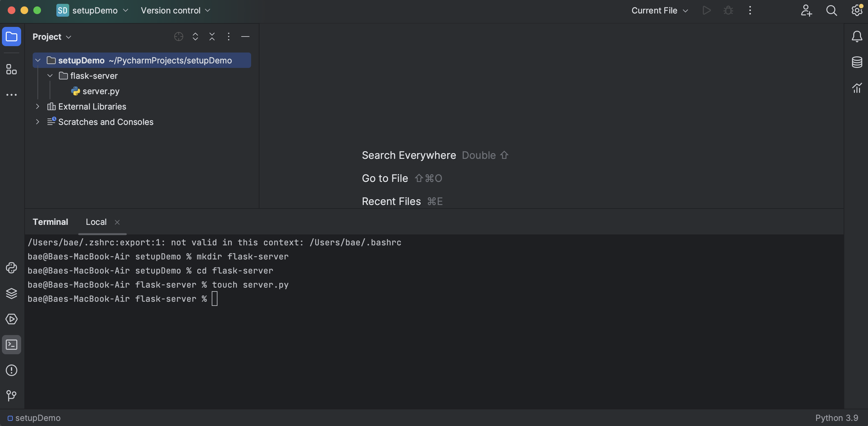The height and width of the screenshot is (426, 868).
Task: Open the Structure tool window
Action: pyautogui.click(x=12, y=70)
